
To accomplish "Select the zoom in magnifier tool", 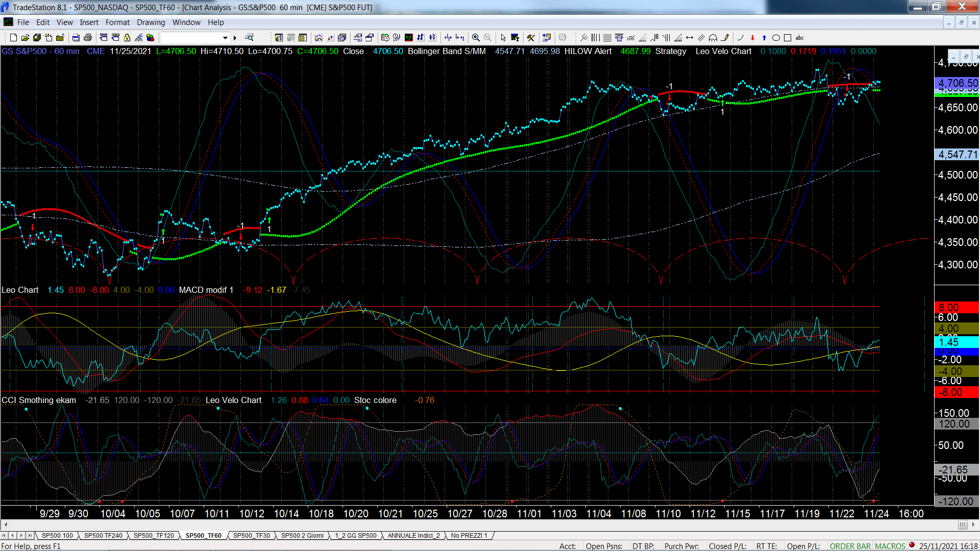I will pos(476,38).
